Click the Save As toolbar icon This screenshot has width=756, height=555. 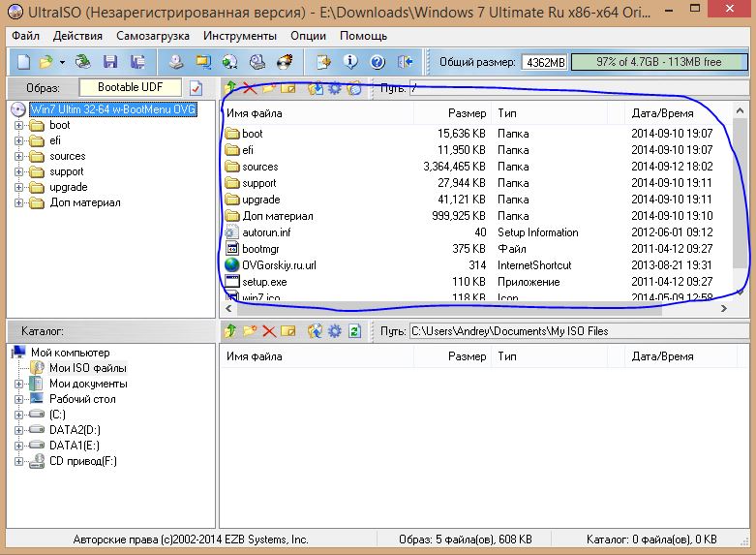coord(137,62)
